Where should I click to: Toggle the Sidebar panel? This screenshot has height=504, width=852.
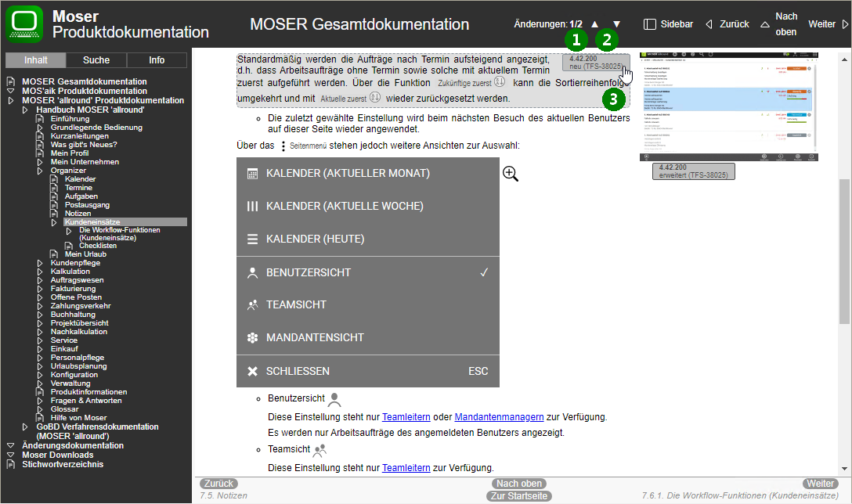[x=668, y=24]
